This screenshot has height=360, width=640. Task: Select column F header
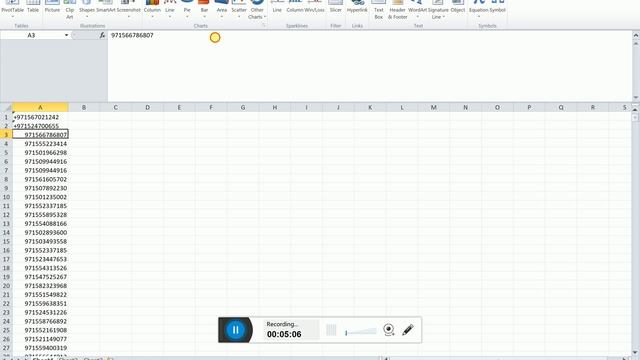click(x=211, y=107)
